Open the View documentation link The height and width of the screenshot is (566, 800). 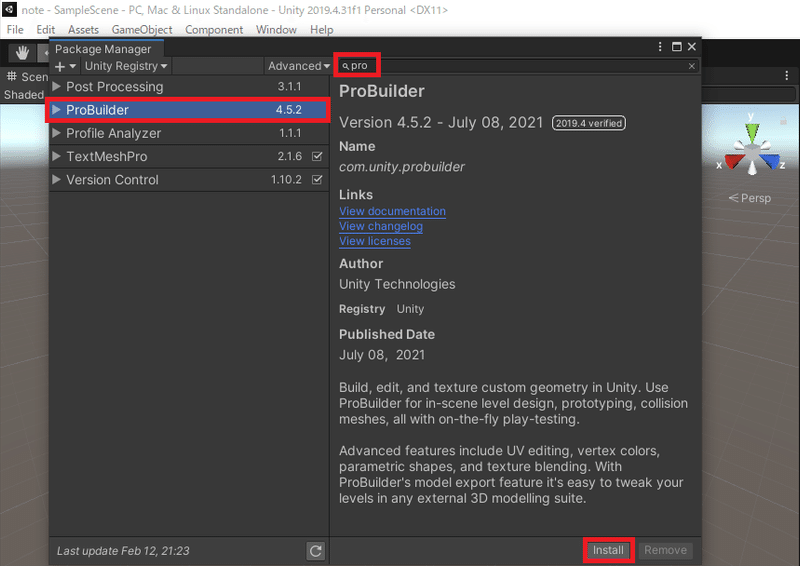pos(392,211)
